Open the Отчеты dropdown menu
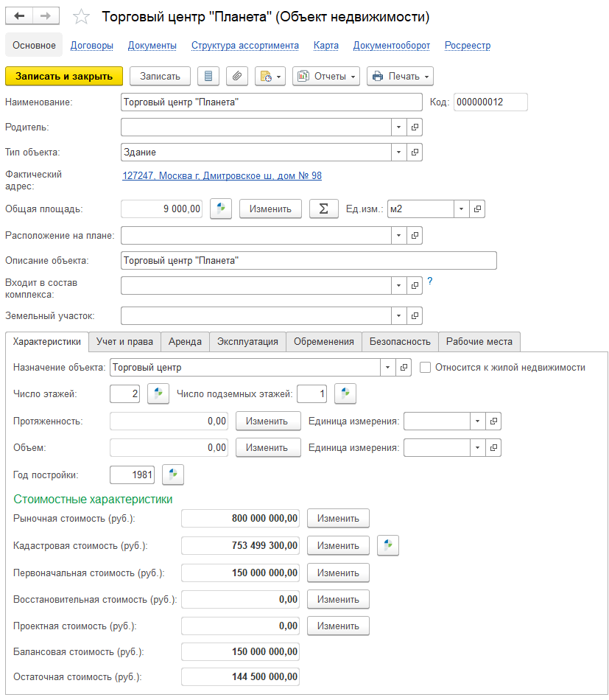This screenshot has width=609, height=700. click(326, 76)
